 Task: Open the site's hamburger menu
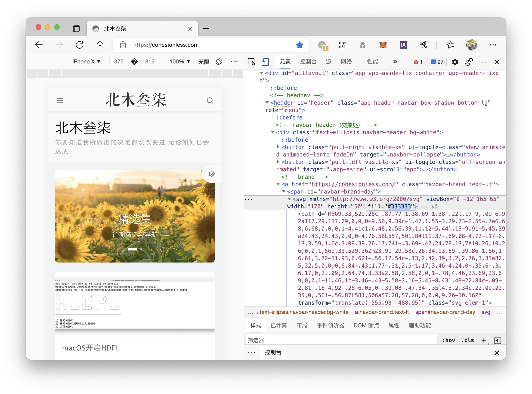pyautogui.click(x=60, y=100)
